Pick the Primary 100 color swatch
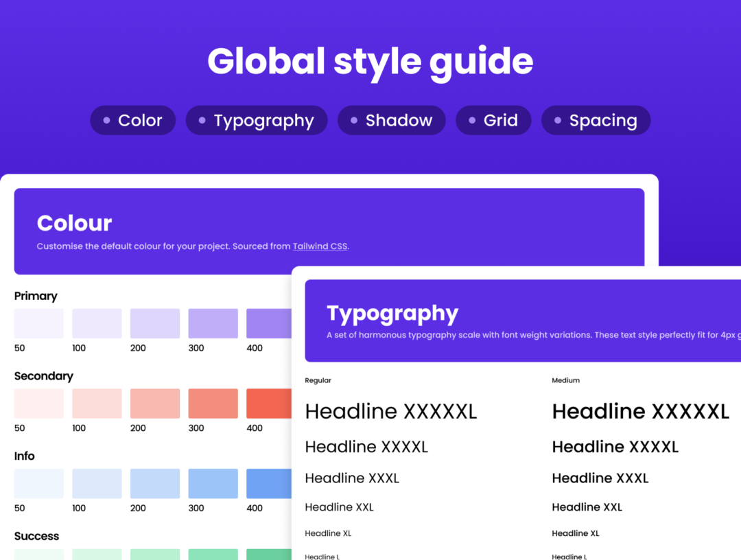 [97, 324]
